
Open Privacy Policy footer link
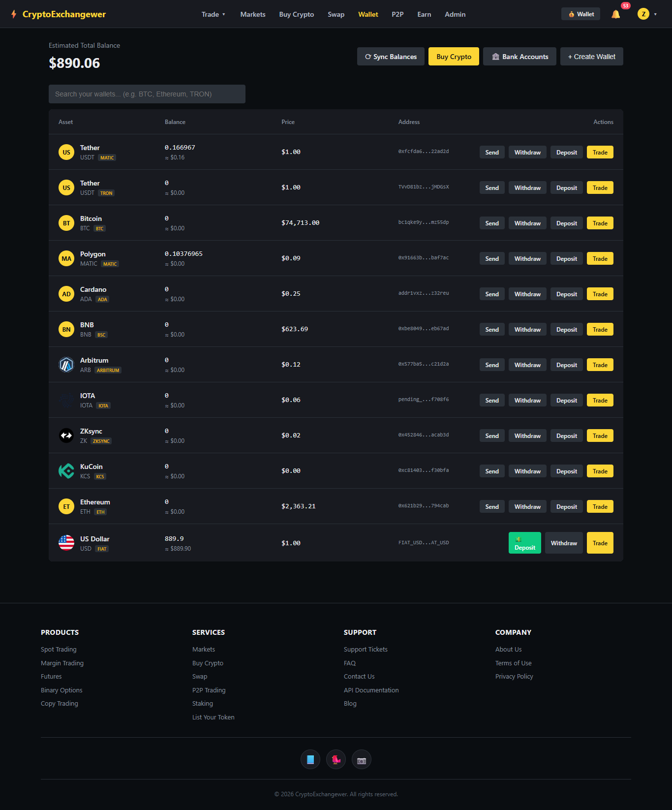514,677
